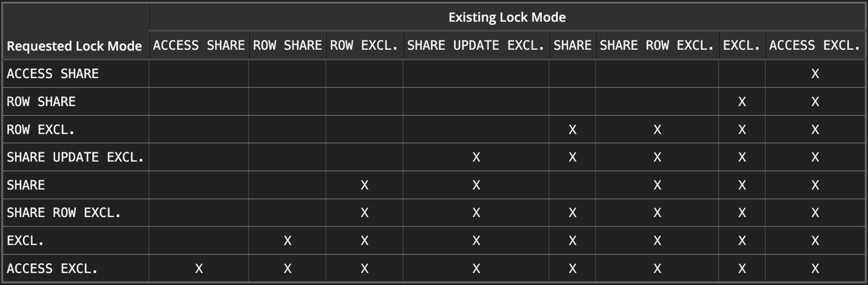
Task: Click X in ROW EXCL. row, SHARE column
Action: coord(572,130)
